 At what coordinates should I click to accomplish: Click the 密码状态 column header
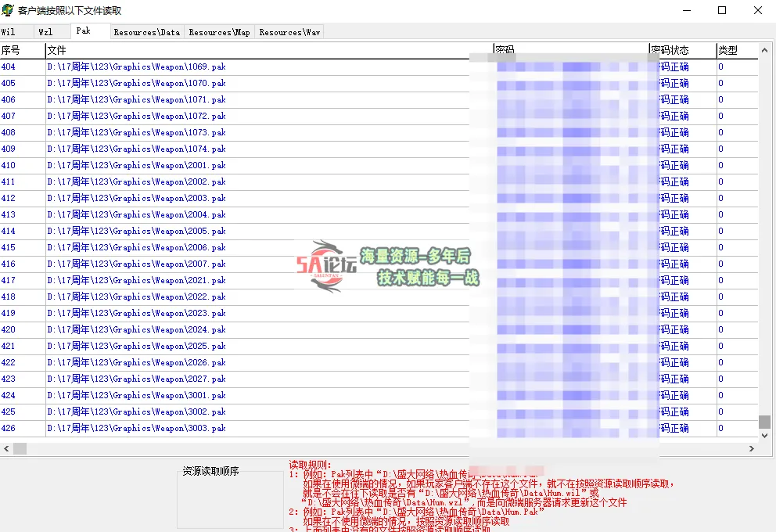(x=683, y=51)
